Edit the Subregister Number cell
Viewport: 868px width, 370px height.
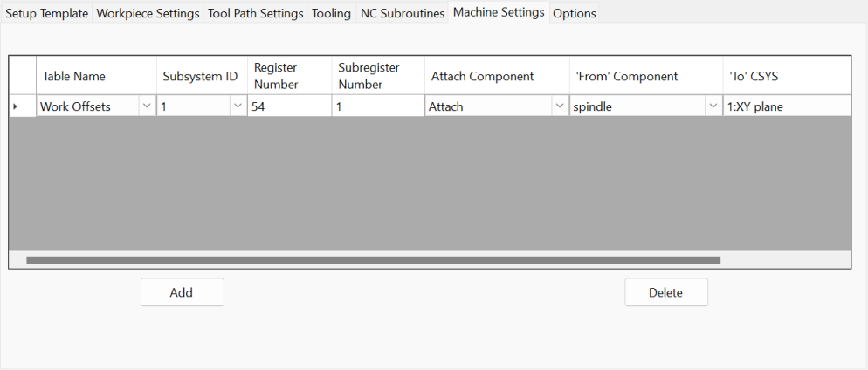point(378,106)
